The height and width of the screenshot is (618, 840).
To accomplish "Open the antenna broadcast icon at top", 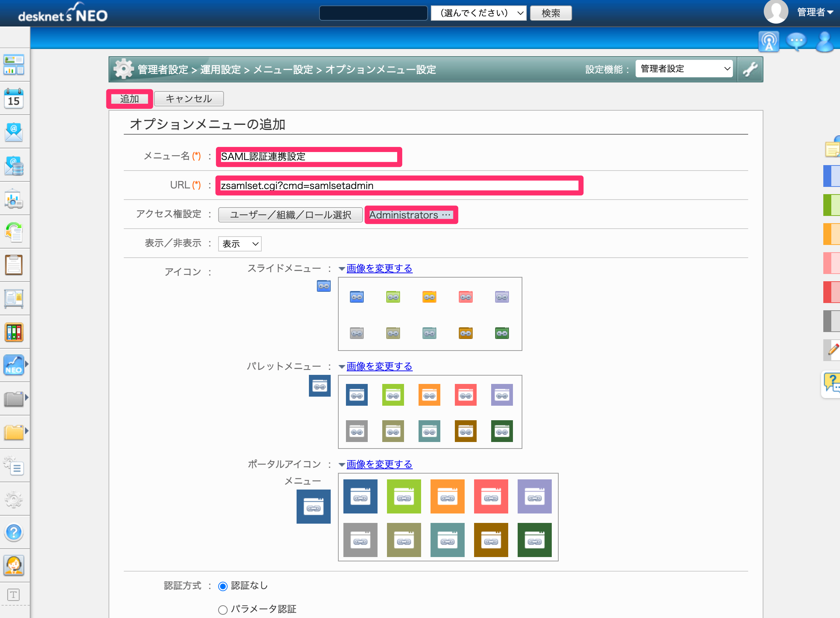I will [x=768, y=41].
